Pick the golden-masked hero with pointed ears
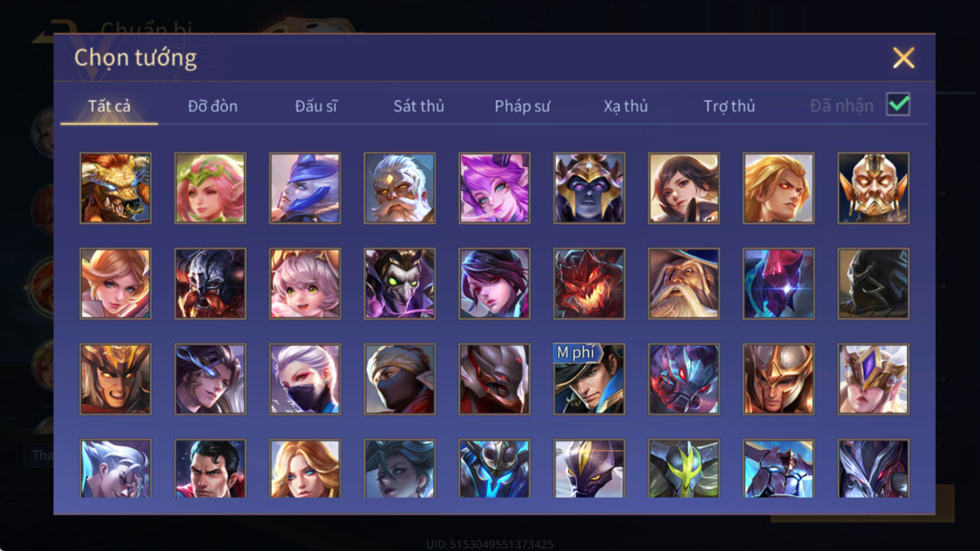980x551 pixels. pos(873,188)
